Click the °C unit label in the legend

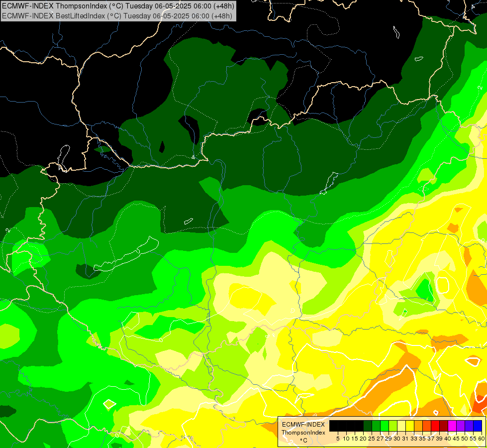click(x=303, y=441)
